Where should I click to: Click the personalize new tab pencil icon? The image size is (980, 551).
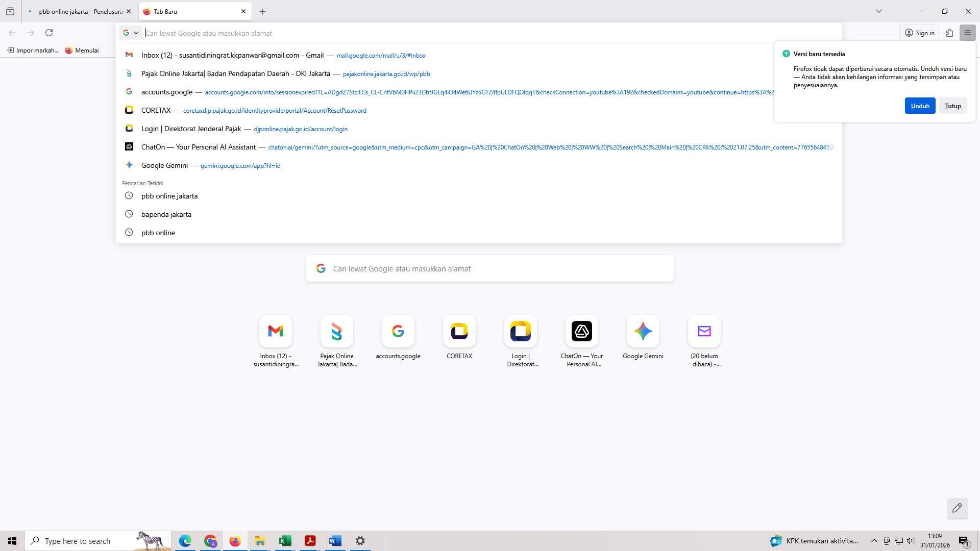click(x=957, y=508)
